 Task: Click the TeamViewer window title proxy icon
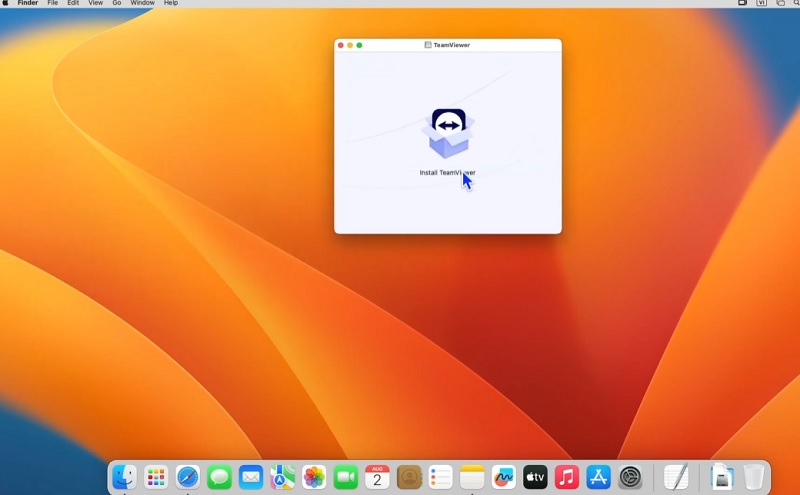(x=428, y=45)
